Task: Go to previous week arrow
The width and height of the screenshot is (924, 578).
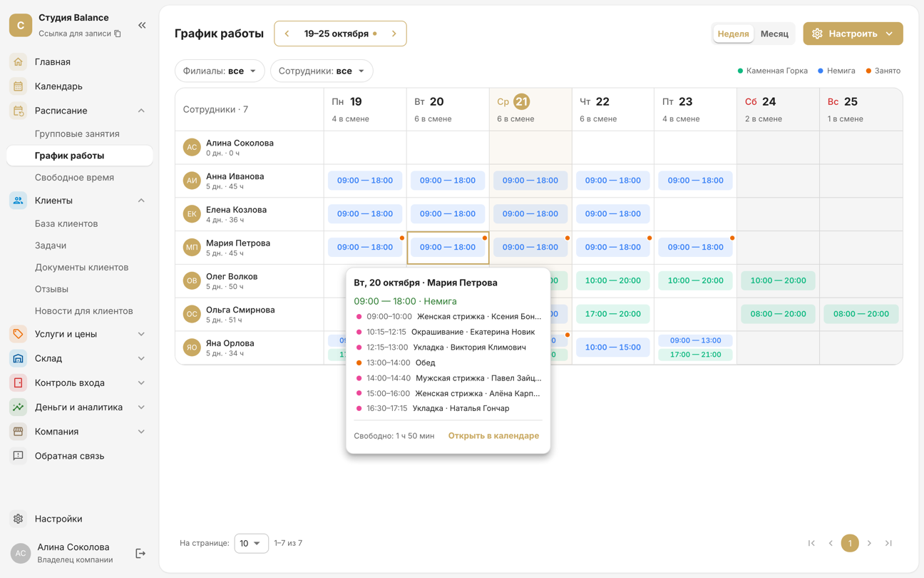Action: point(287,34)
